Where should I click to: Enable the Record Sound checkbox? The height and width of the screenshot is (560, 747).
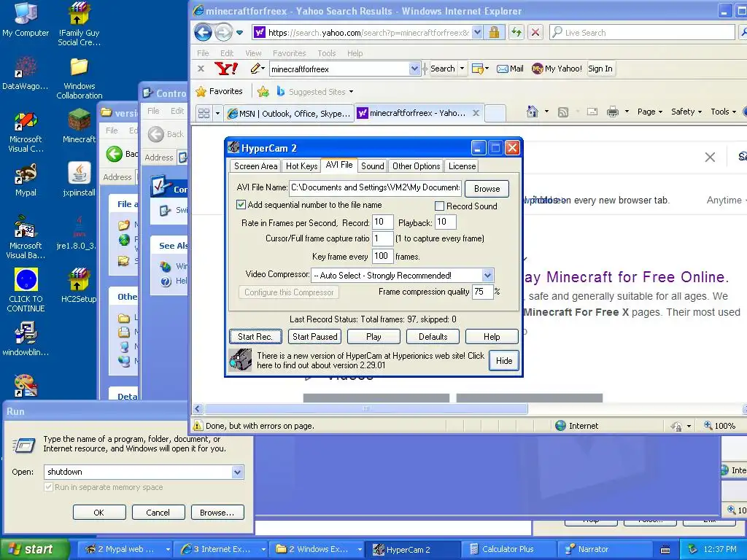[x=440, y=206]
